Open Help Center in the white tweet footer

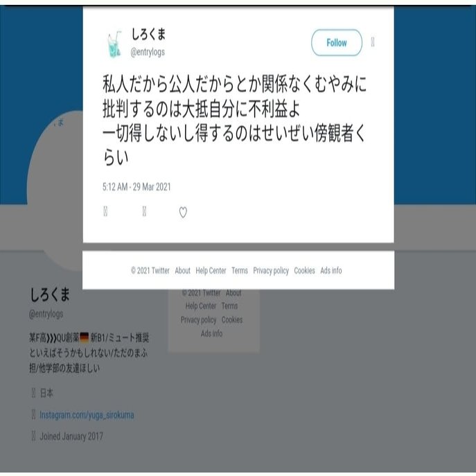[x=211, y=270]
